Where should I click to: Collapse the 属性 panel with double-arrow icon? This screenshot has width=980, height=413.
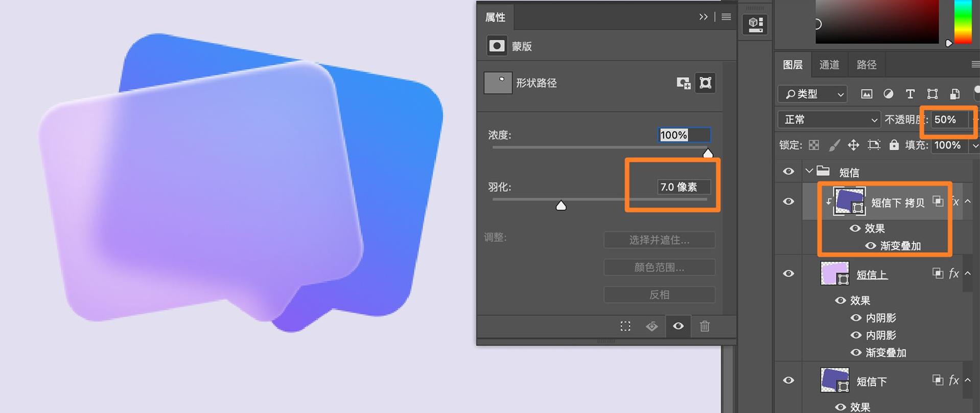(x=704, y=17)
